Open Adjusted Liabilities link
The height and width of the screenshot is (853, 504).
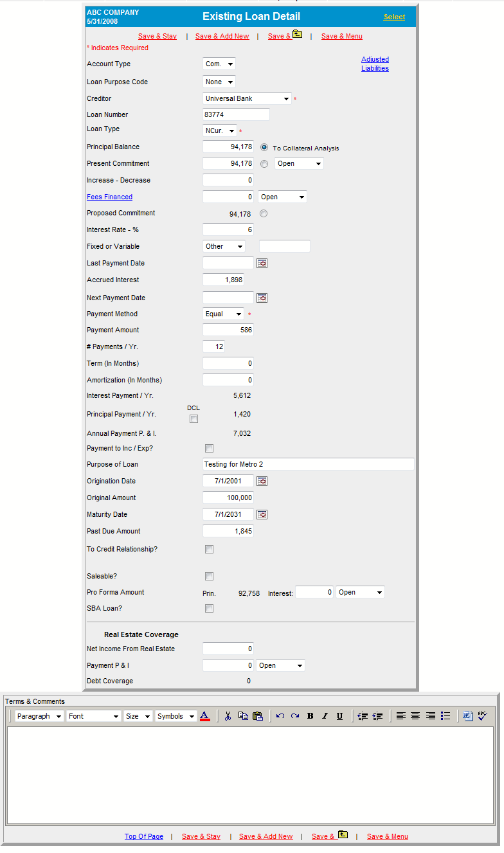375,64
